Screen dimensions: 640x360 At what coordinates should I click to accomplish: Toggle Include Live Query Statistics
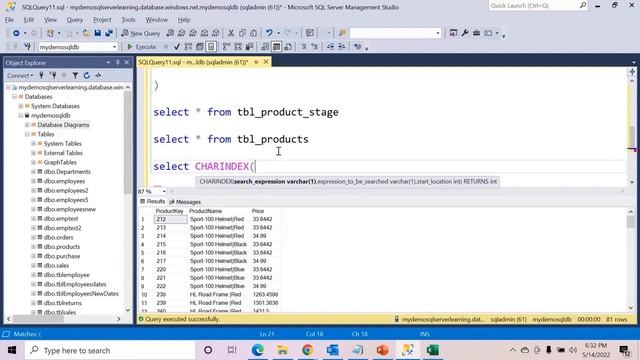(x=238, y=47)
